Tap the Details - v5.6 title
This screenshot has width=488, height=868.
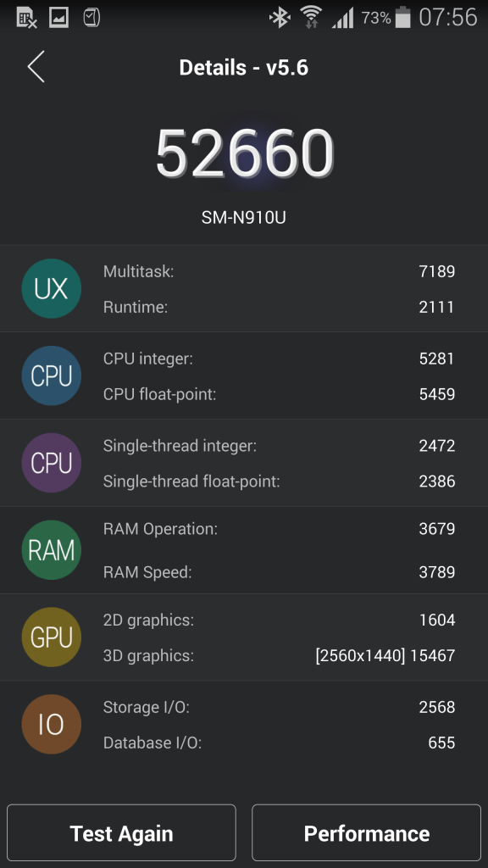(244, 67)
